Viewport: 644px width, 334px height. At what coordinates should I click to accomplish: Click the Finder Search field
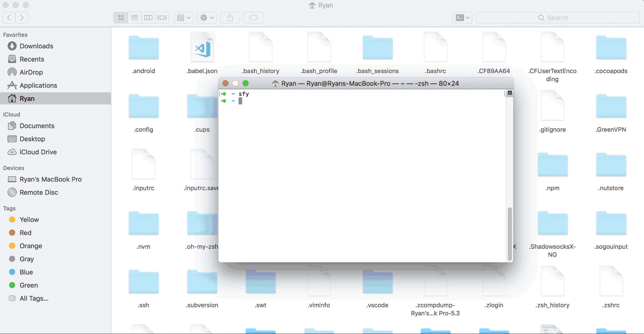tap(558, 18)
